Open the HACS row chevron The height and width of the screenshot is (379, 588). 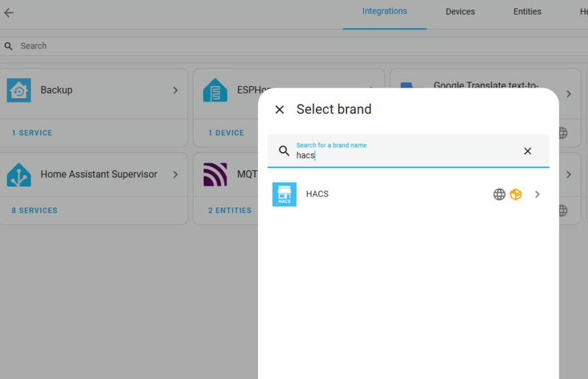(x=537, y=194)
